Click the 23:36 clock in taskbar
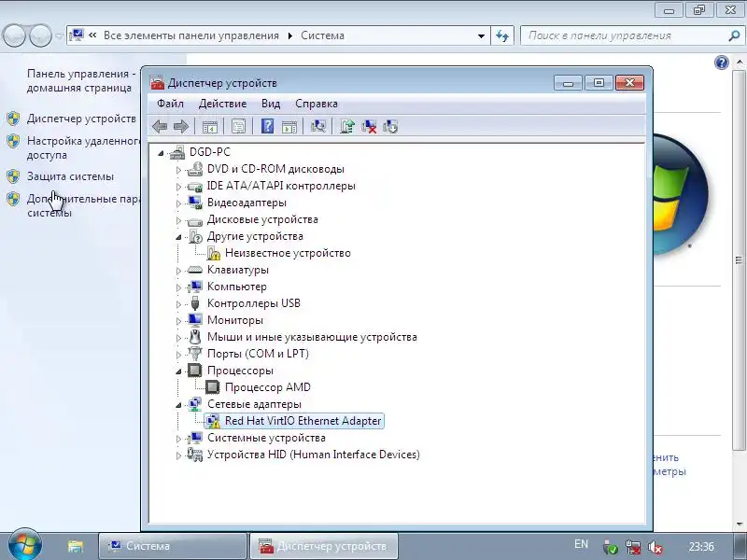 (701, 547)
